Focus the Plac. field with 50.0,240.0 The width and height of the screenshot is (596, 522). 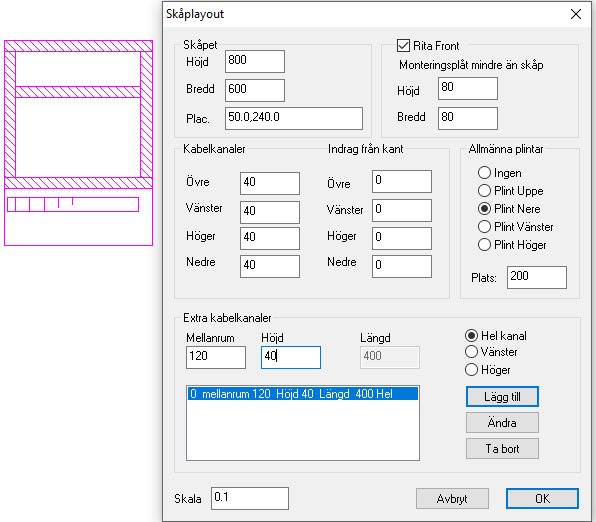tap(294, 118)
